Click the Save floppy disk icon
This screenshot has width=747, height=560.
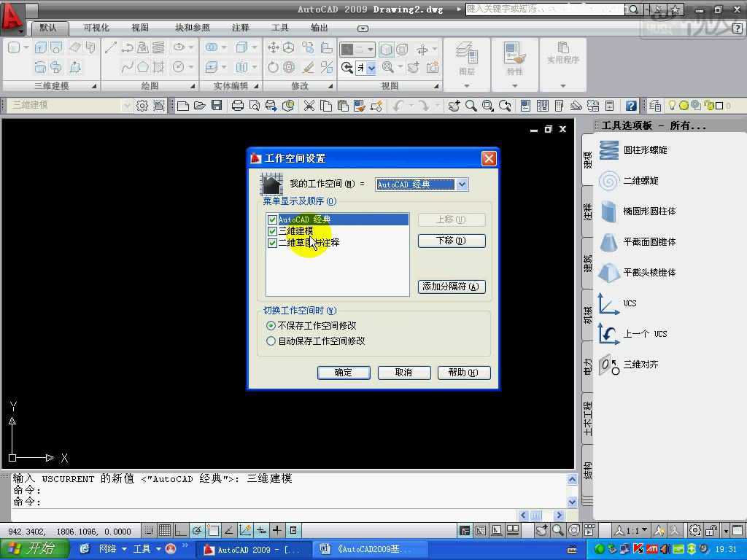[217, 106]
